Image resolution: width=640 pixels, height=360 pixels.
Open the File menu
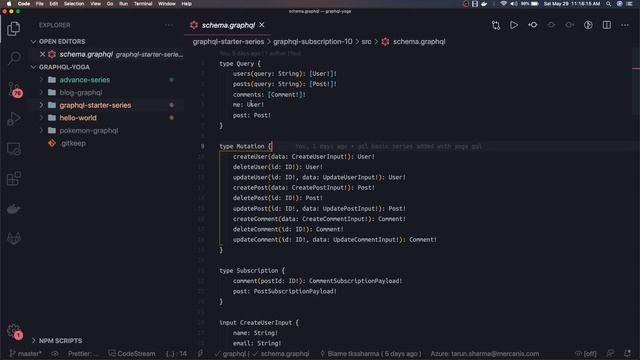(x=40, y=4)
